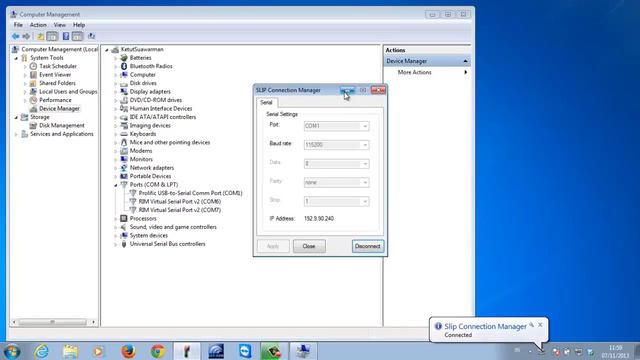
Task: Dismiss the Slip Connection Manager notification balloon
Action: [540, 325]
